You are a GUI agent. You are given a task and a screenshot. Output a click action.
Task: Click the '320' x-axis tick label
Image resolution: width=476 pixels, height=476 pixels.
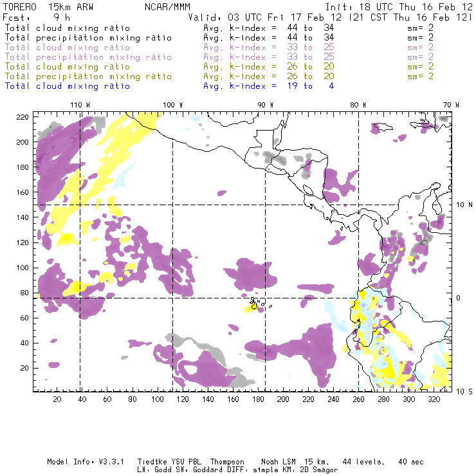click(x=434, y=399)
